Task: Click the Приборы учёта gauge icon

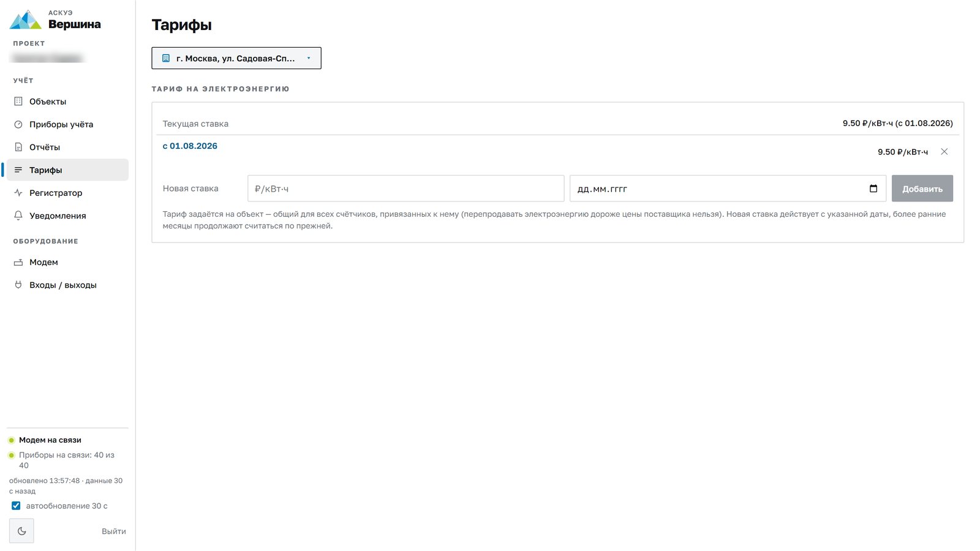Action: click(x=18, y=124)
